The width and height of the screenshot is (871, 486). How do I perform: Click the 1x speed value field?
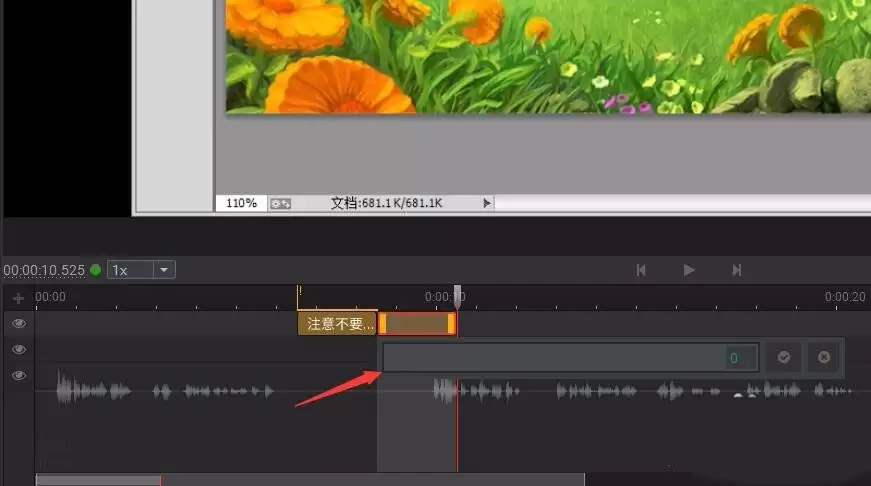[x=131, y=270]
